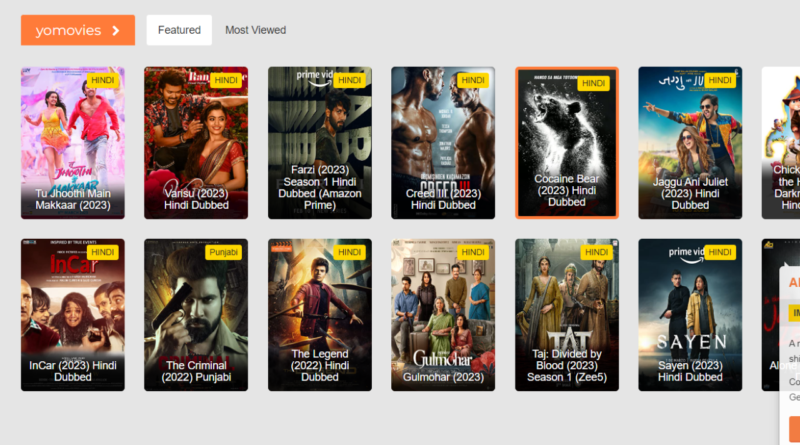Click the 'Jaggu Ani Juliet (2023) Hindi Dubbed' title text

pyautogui.click(x=690, y=193)
